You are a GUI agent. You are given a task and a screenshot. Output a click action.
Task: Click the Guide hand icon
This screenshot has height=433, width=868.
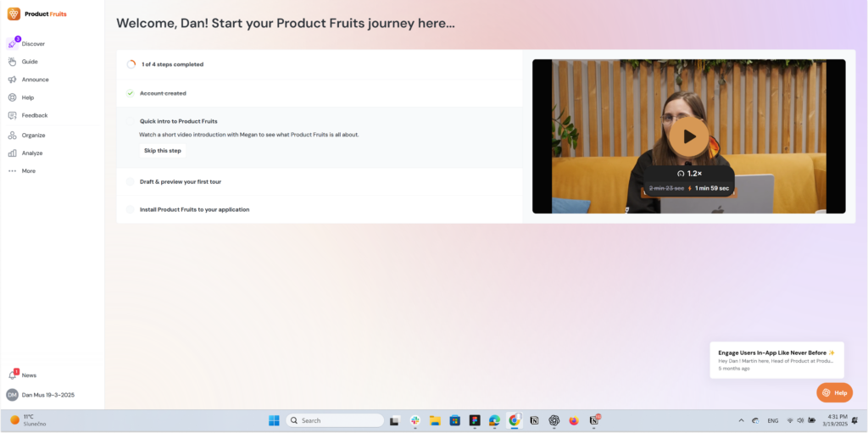(x=13, y=62)
